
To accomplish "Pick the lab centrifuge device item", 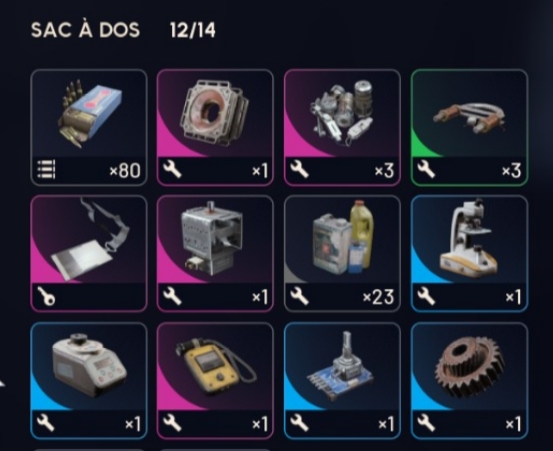I will click(89, 380).
